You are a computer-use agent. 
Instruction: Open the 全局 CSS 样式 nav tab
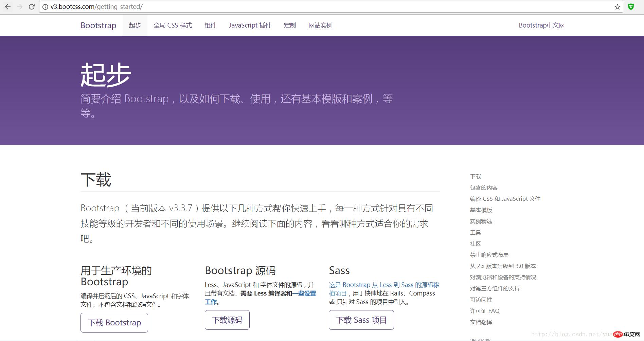173,25
